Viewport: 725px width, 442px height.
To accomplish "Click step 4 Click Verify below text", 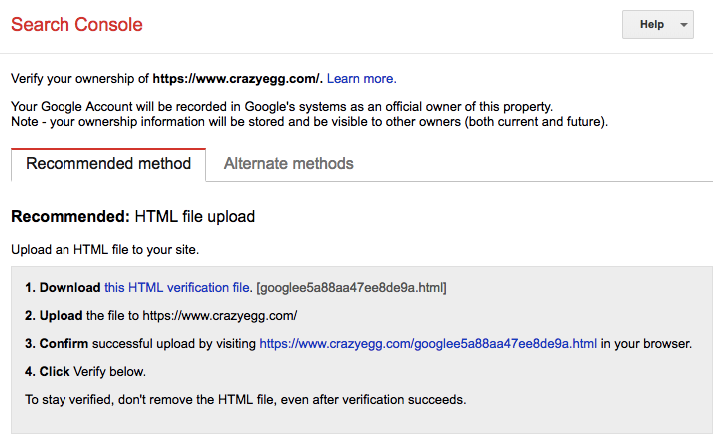I will tap(86, 372).
